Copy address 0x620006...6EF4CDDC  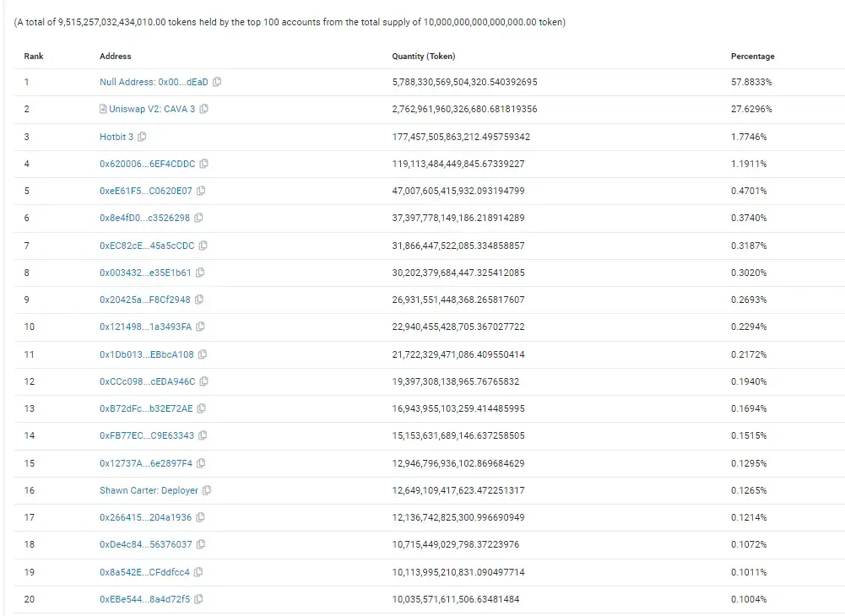tap(203, 164)
